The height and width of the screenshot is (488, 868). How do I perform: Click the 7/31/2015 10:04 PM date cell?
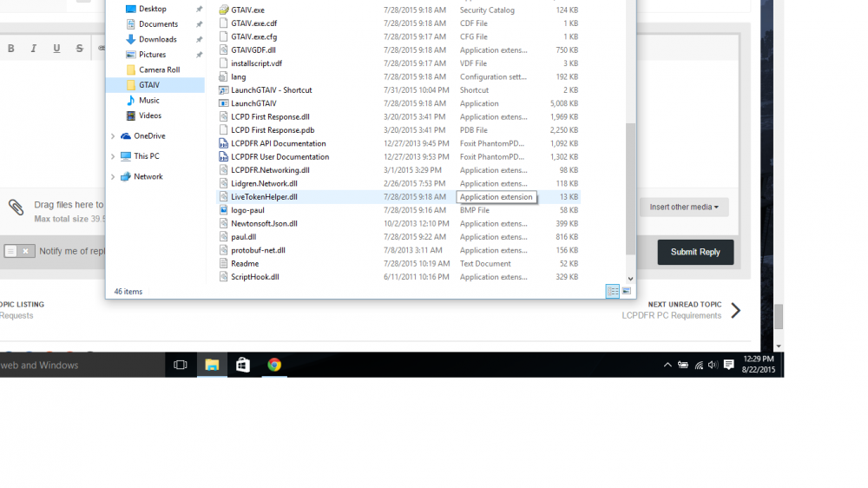pos(417,90)
